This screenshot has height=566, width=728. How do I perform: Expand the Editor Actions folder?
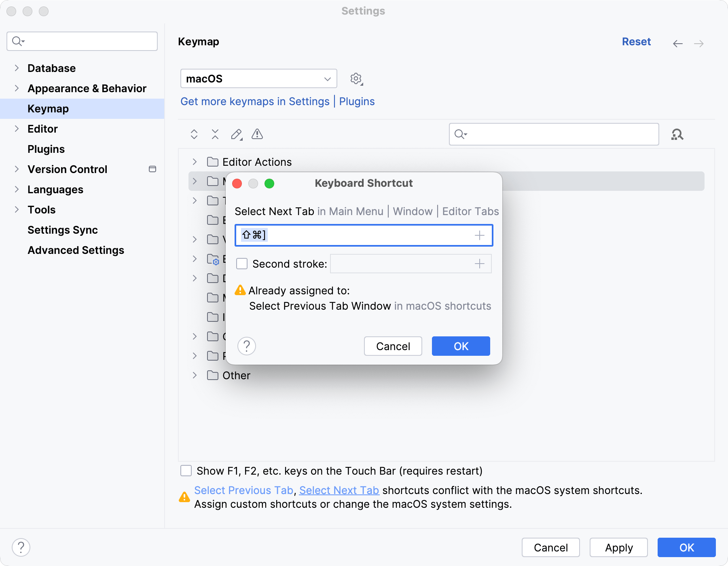coord(195,162)
